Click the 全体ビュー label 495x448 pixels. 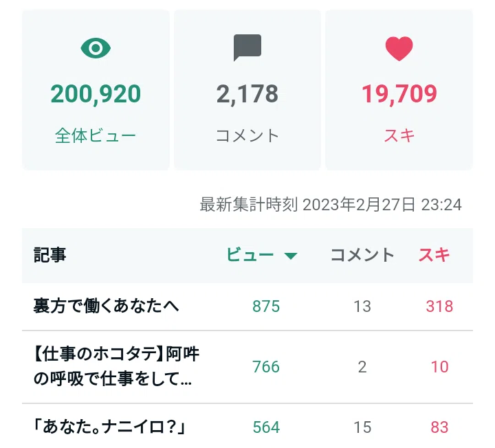tap(96, 135)
